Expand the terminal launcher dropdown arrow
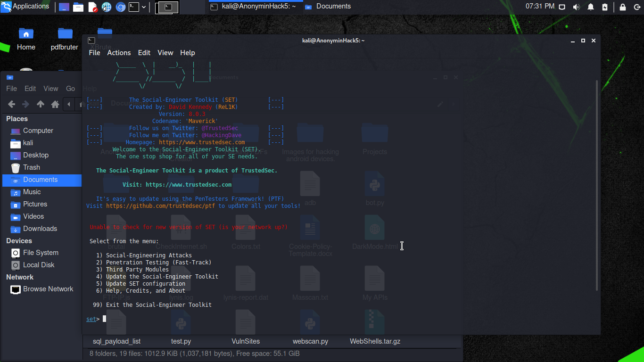644x362 pixels. pyautogui.click(x=144, y=7)
